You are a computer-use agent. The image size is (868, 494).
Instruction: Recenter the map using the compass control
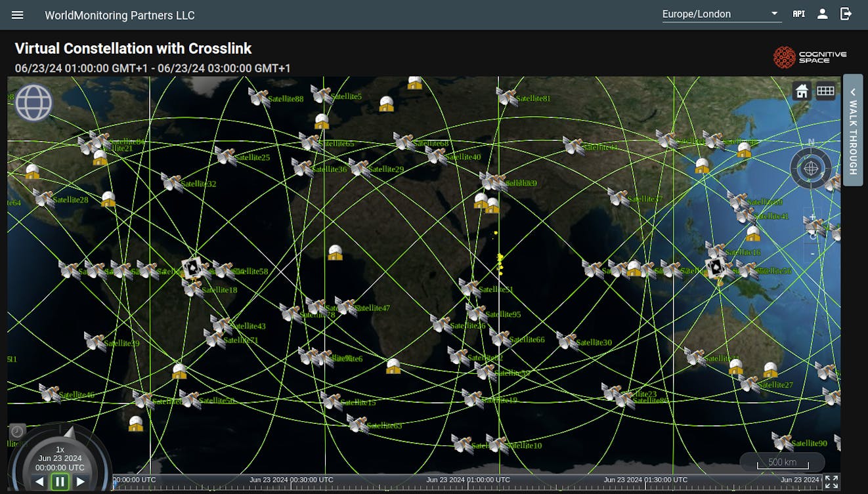coord(812,169)
